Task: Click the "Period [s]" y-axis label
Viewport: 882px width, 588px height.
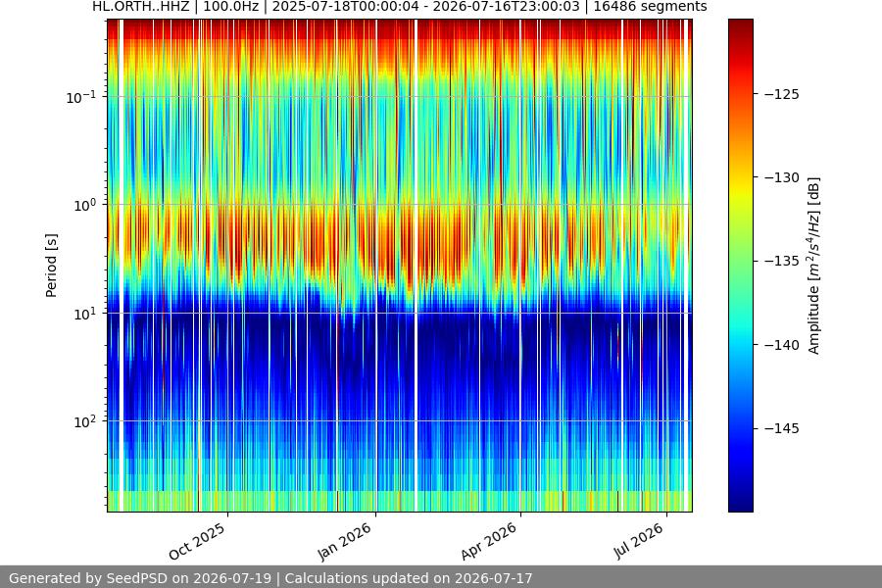Action: click(51, 266)
